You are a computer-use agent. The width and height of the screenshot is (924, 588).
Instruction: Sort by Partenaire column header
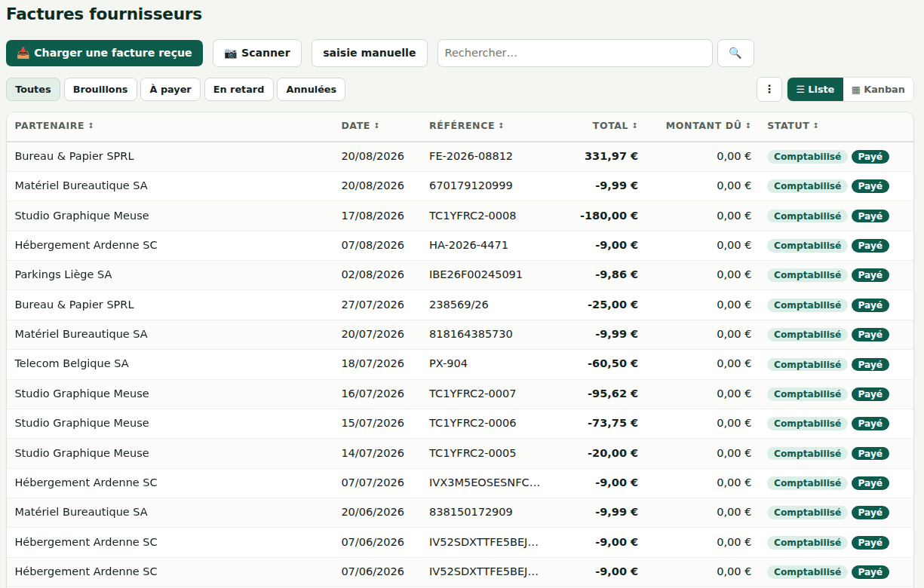pos(54,126)
